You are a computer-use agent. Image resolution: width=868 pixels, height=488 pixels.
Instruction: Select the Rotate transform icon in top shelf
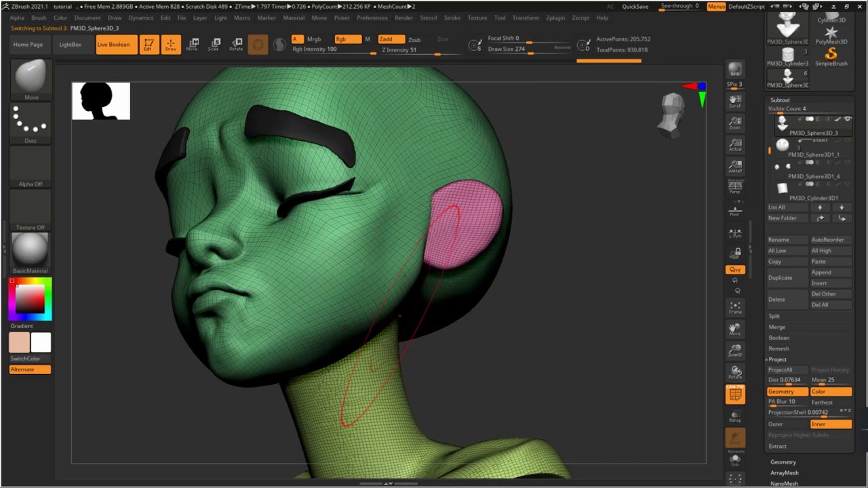[x=236, y=45]
